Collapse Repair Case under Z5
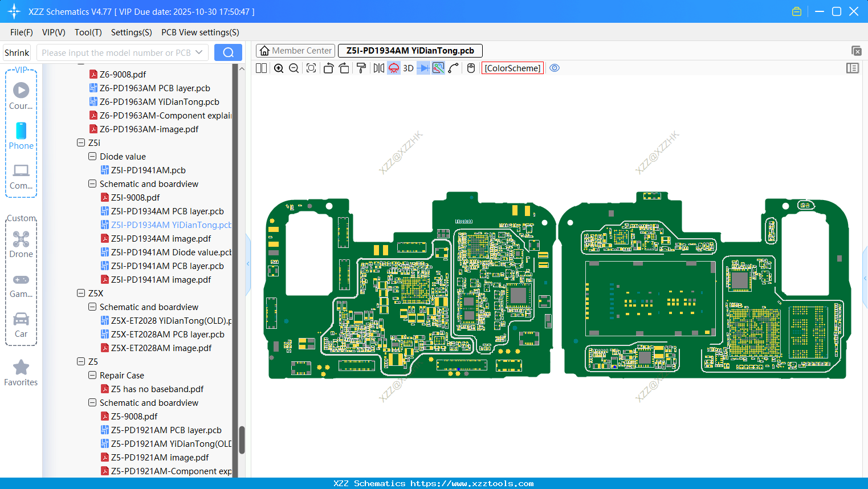The width and height of the screenshot is (868, 489). click(92, 375)
